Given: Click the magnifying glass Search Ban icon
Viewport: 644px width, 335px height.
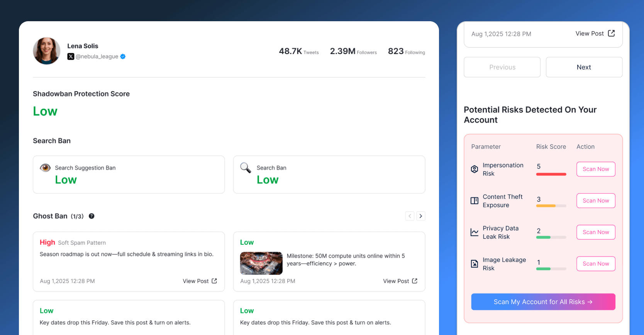Looking at the screenshot, I should pos(246,167).
